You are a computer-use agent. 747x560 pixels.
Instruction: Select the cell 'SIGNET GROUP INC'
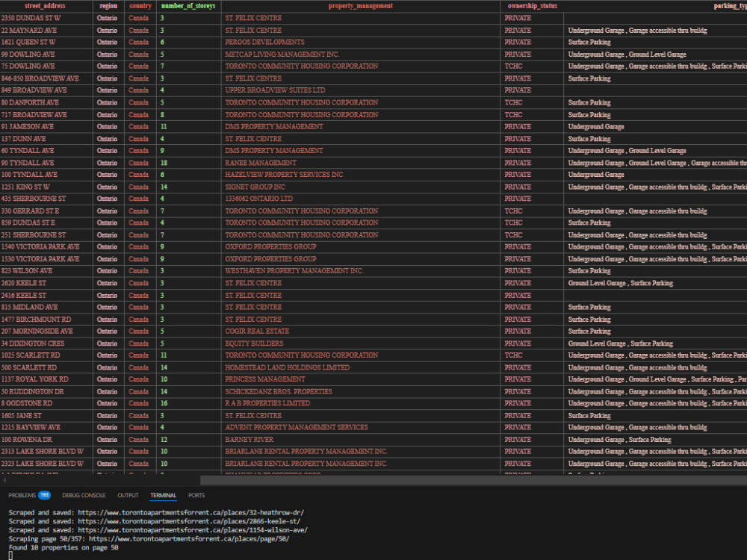[x=361, y=187]
